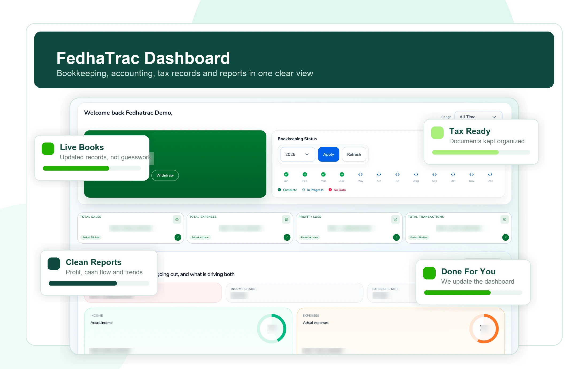Click the Done For You card title

pos(468,271)
